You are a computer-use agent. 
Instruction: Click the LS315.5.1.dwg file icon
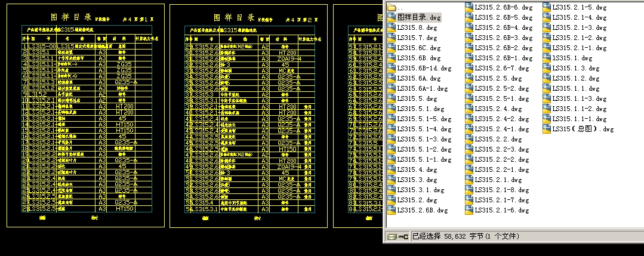392,109
